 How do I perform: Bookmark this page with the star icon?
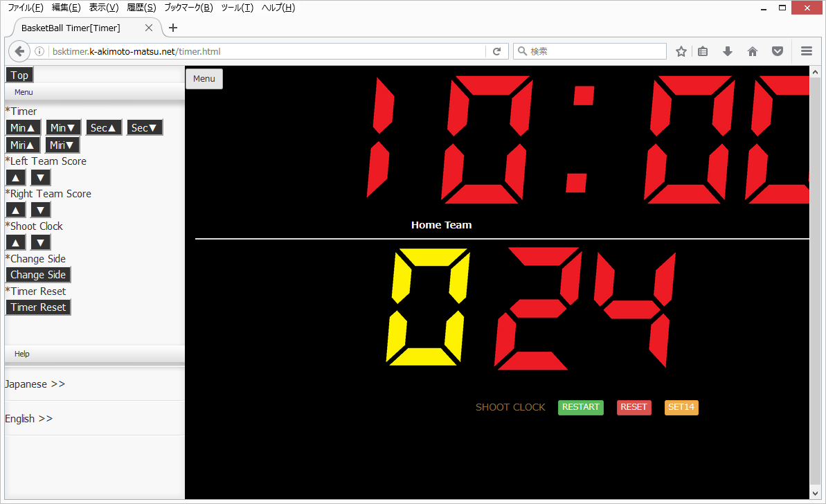point(681,51)
